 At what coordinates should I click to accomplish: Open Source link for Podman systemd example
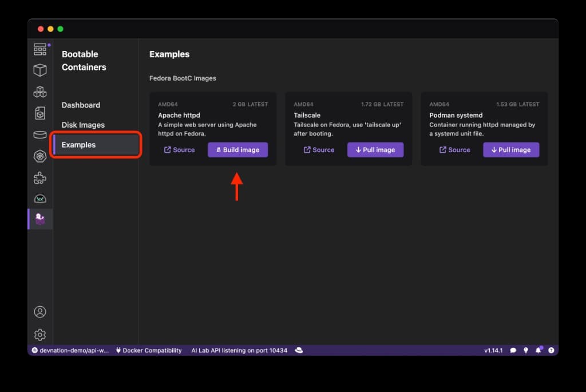pyautogui.click(x=454, y=149)
